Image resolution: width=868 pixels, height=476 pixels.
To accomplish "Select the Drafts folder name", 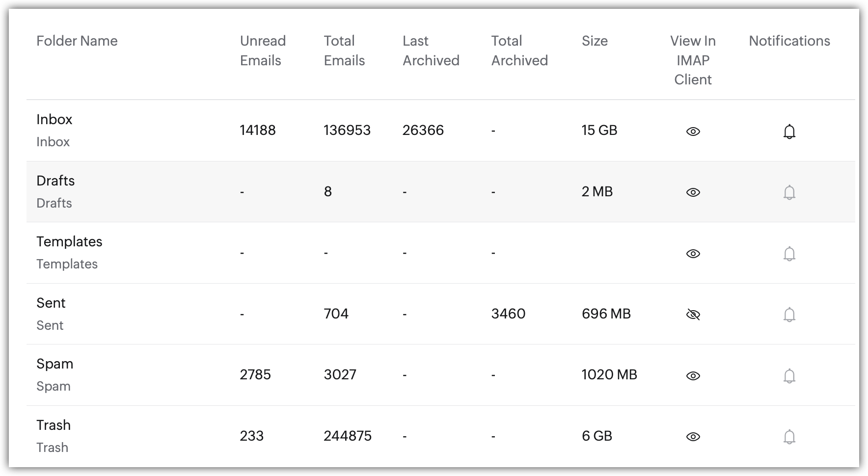I will pyautogui.click(x=55, y=181).
